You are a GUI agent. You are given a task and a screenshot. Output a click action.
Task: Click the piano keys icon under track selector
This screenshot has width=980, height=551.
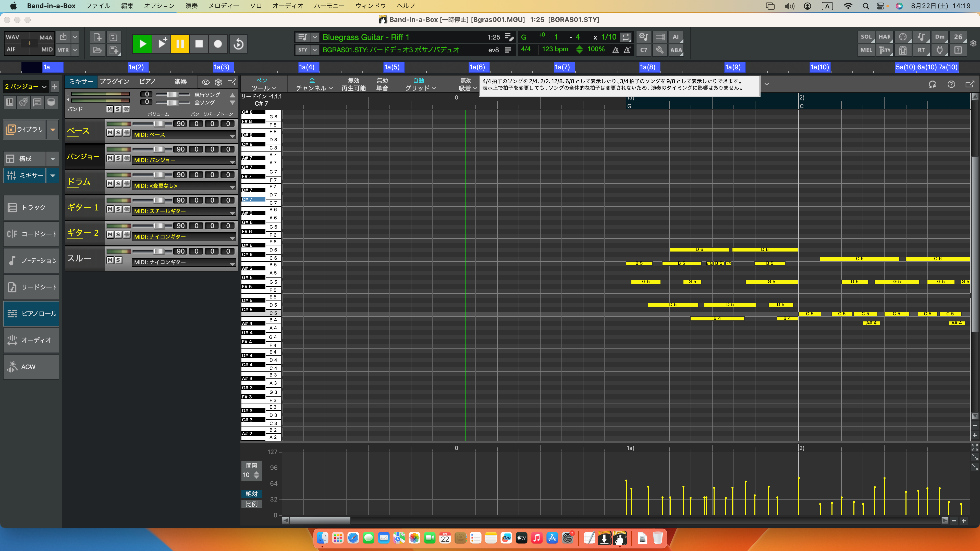[x=9, y=102]
